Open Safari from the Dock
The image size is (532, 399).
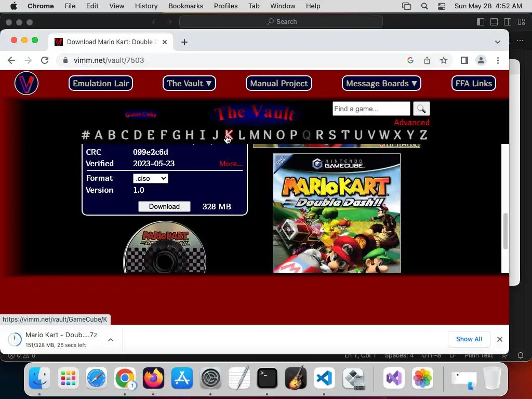(x=96, y=378)
